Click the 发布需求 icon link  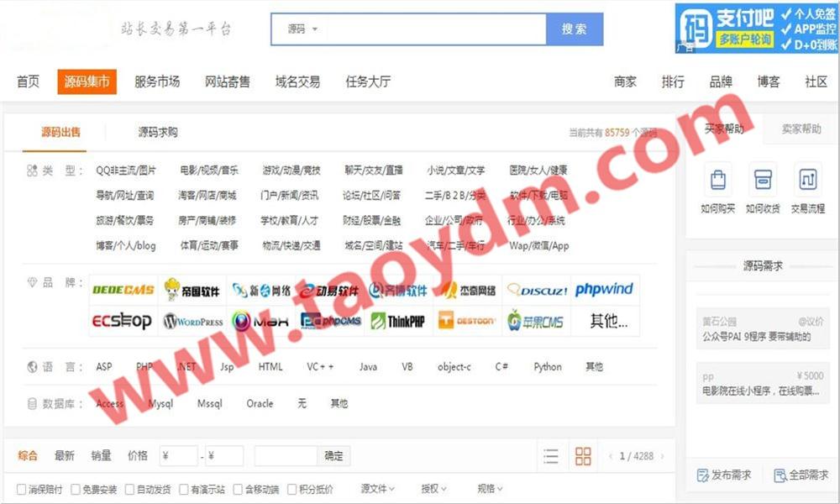pyautogui.click(x=724, y=475)
